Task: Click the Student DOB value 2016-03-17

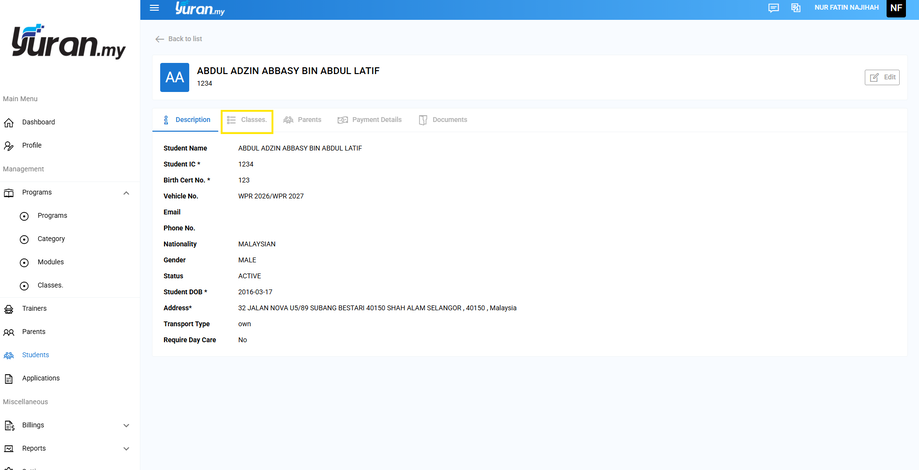Action: point(255,292)
